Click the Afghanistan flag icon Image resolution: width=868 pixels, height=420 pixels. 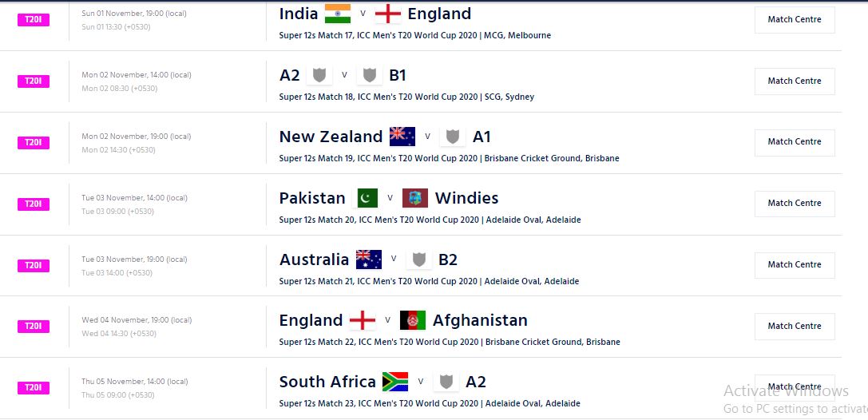(x=413, y=320)
